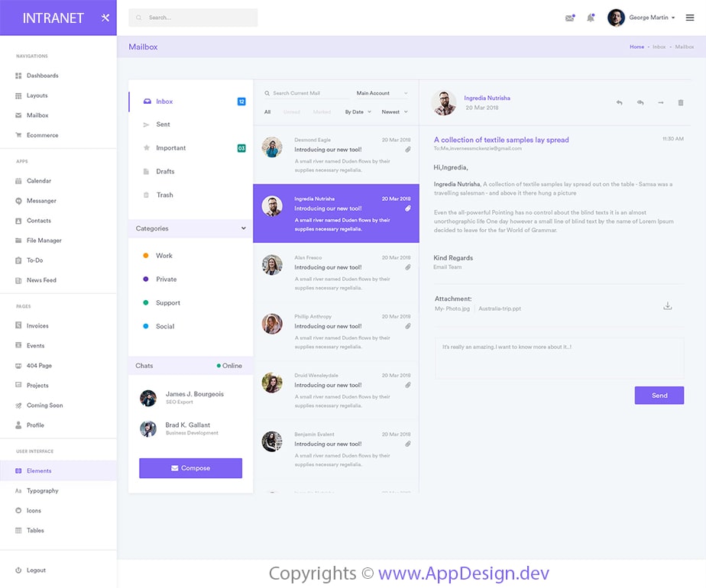Image resolution: width=706 pixels, height=588 pixels.
Task: Click the Compose button
Action: click(x=190, y=468)
